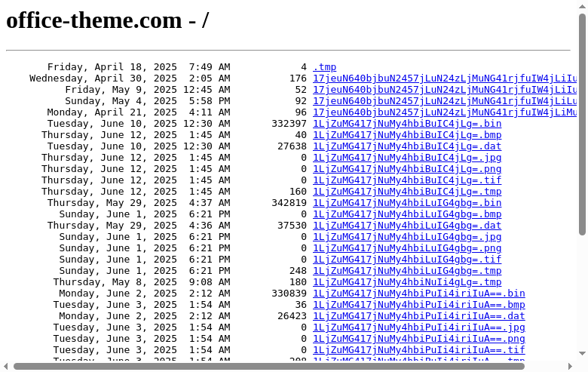The height and width of the screenshot is (372, 588).
Task: Open 1LjZuMG417jNuMy4hbiBuIC4jLg=.png link
Action: pos(407,169)
